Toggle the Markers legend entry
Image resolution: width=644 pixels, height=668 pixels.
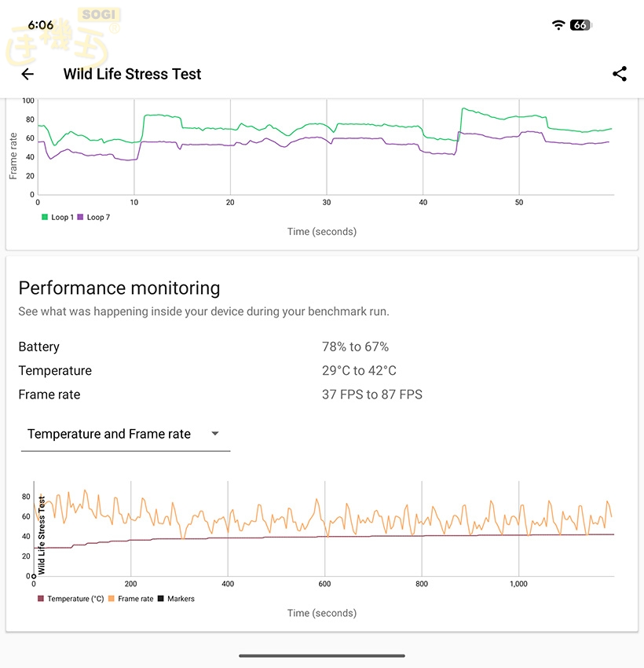tap(180, 599)
